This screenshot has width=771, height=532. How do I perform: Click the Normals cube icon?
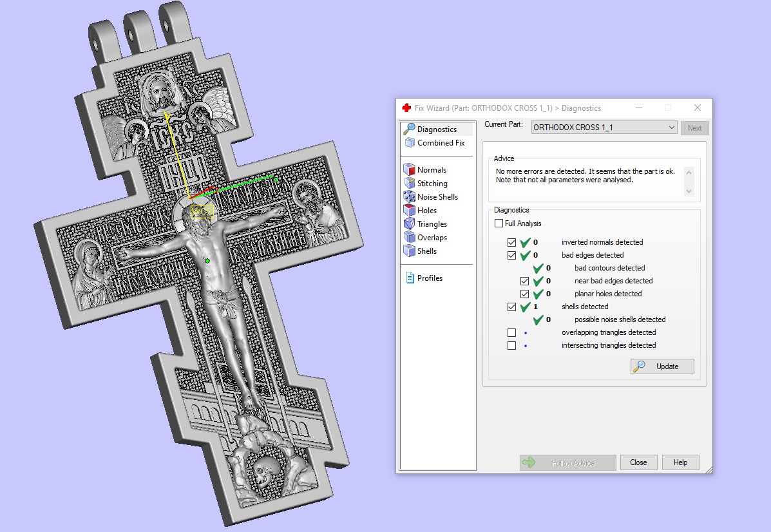[409, 169]
